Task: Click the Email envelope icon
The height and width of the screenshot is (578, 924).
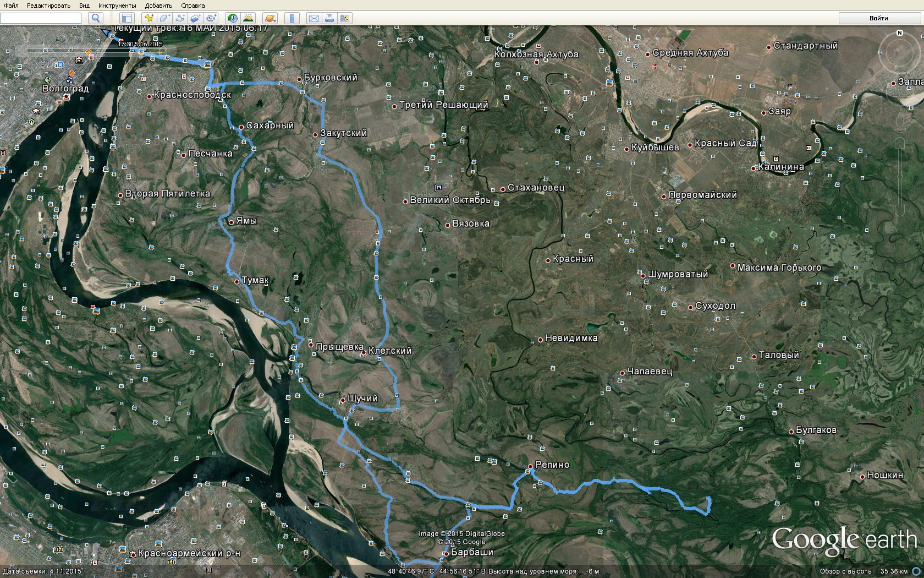Action: pyautogui.click(x=313, y=18)
